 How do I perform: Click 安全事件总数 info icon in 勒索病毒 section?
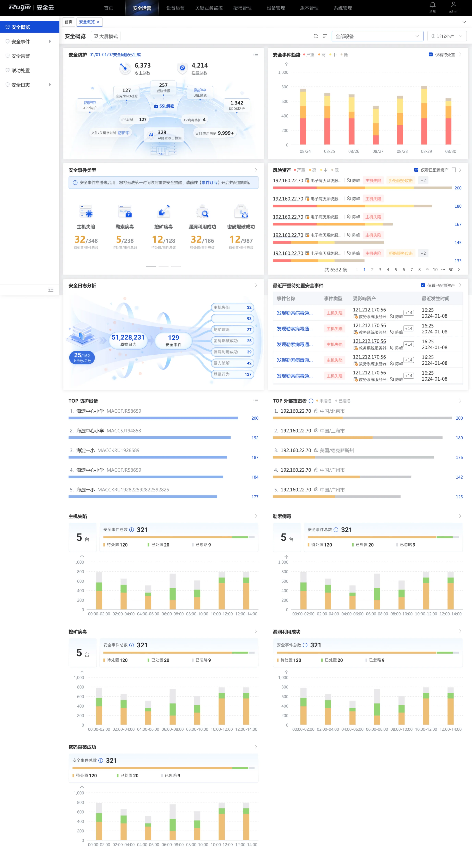[x=336, y=530]
